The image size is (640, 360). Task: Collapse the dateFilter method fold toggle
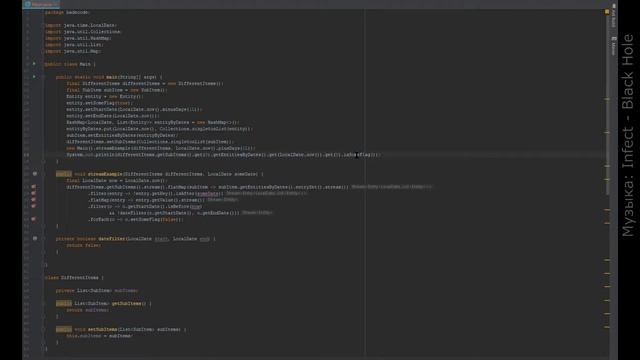(x=43, y=239)
